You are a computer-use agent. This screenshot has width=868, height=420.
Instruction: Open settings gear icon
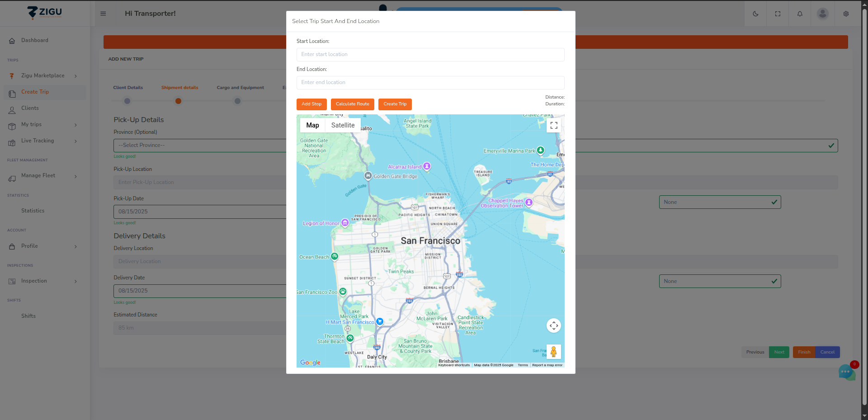(846, 14)
